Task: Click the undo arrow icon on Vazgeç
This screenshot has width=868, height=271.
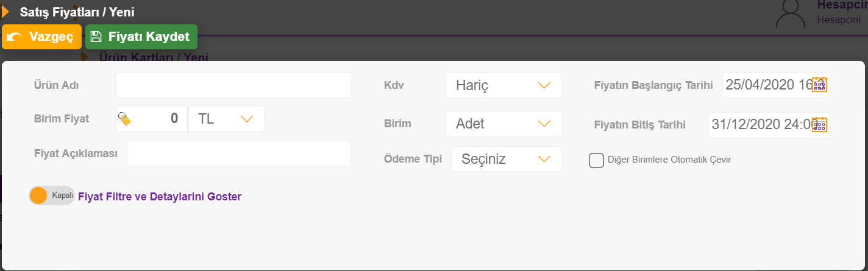Action: (15, 37)
